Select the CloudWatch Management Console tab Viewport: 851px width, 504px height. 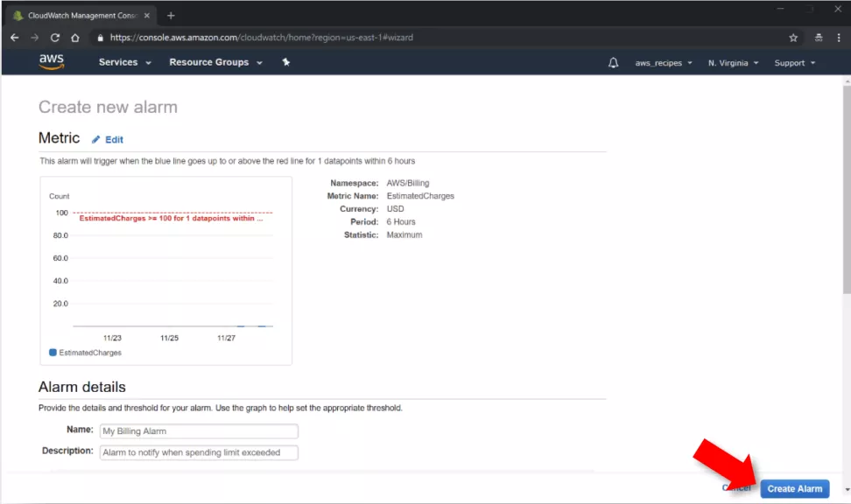pyautogui.click(x=81, y=16)
